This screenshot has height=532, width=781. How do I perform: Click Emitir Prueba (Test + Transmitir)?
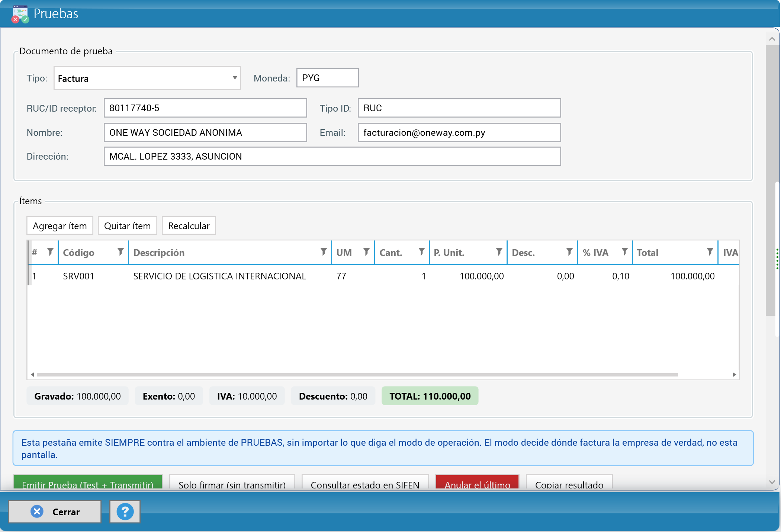[88, 483]
